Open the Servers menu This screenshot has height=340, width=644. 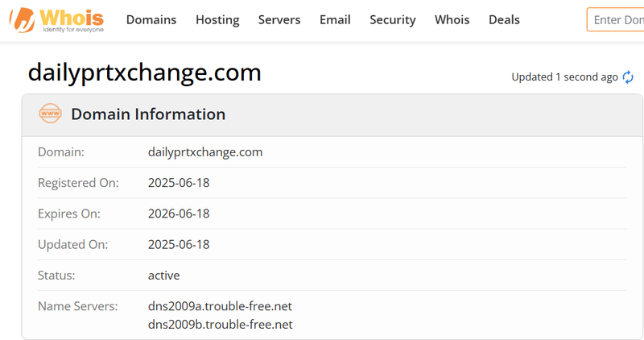point(279,19)
